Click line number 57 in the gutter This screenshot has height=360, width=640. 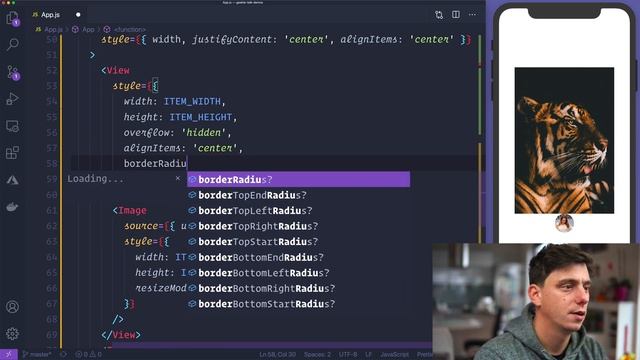[51, 148]
